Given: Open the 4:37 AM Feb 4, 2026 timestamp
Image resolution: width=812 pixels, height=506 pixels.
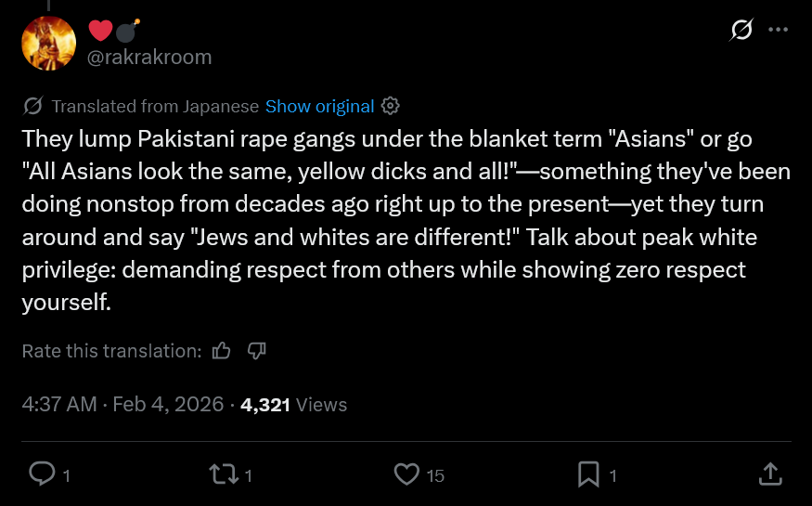Looking at the screenshot, I should coord(122,405).
